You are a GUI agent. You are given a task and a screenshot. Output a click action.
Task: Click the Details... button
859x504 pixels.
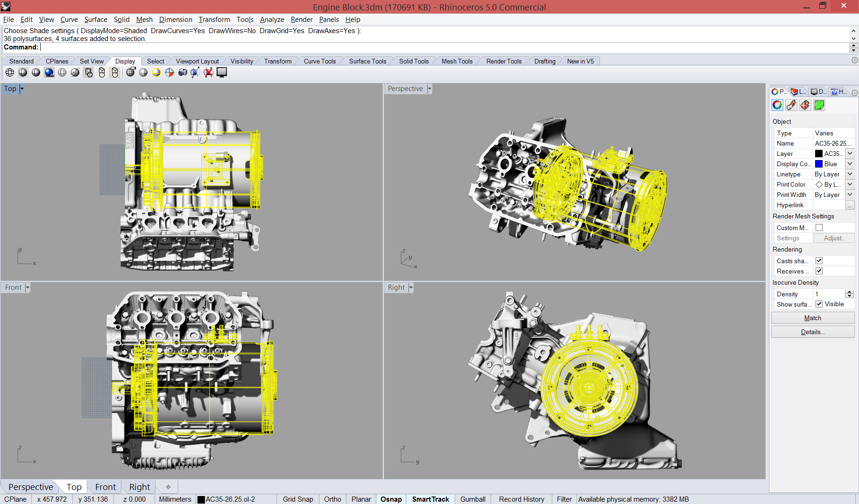(812, 332)
